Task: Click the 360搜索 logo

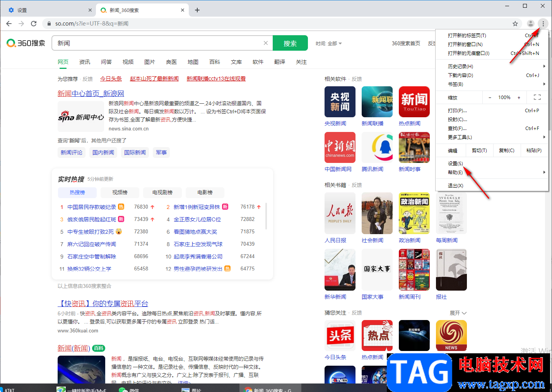Action: 26,43
